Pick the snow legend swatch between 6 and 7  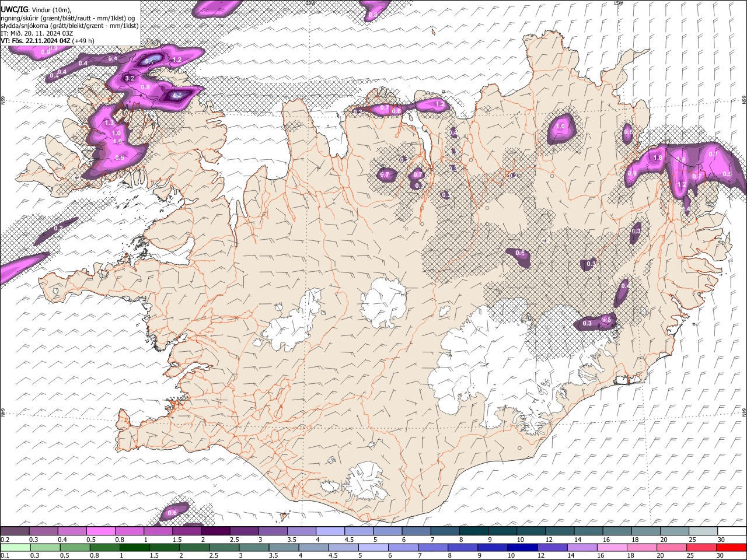(x=416, y=531)
